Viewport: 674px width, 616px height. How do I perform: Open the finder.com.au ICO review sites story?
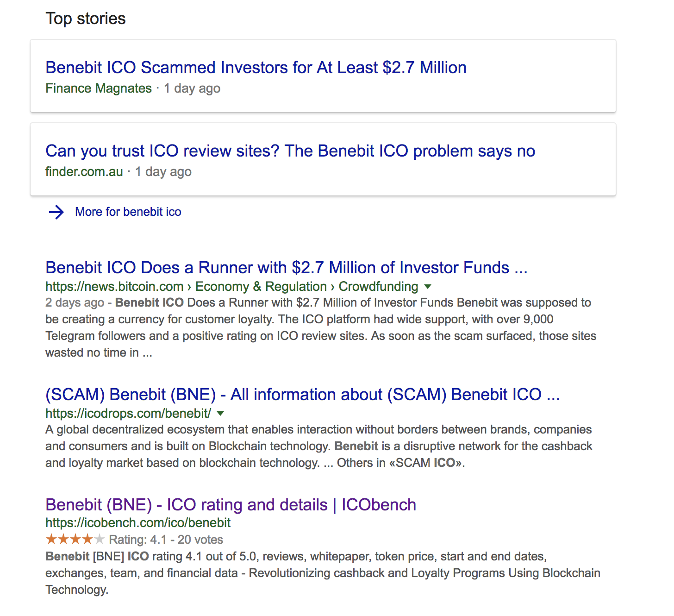[x=290, y=151]
